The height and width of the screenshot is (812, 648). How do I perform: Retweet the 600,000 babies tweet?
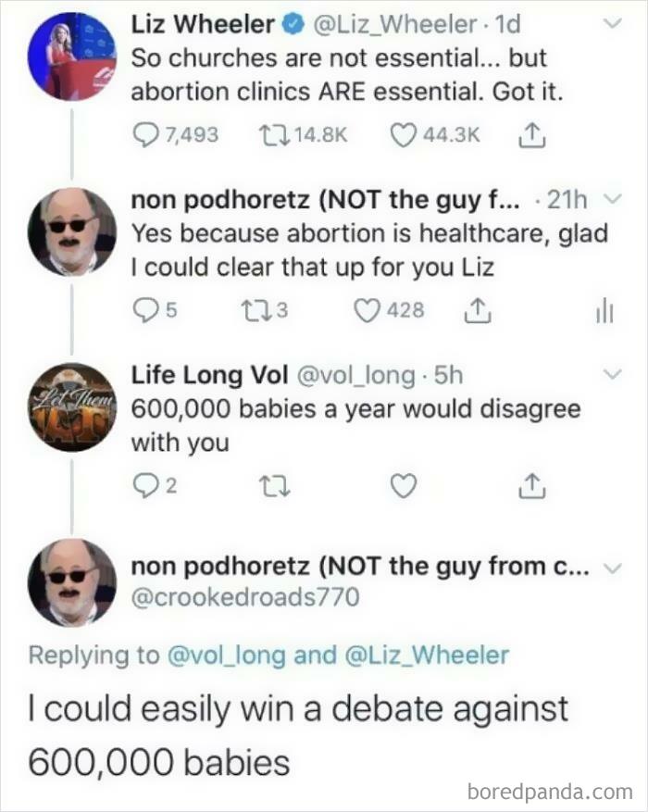pos(274,485)
